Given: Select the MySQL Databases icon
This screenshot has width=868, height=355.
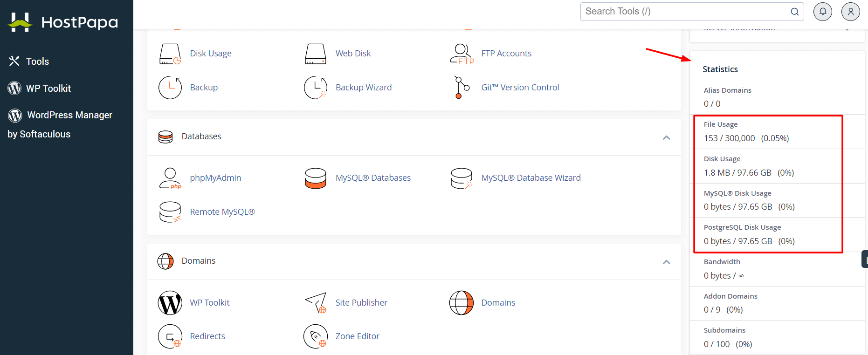Looking at the screenshot, I should pos(373,177).
